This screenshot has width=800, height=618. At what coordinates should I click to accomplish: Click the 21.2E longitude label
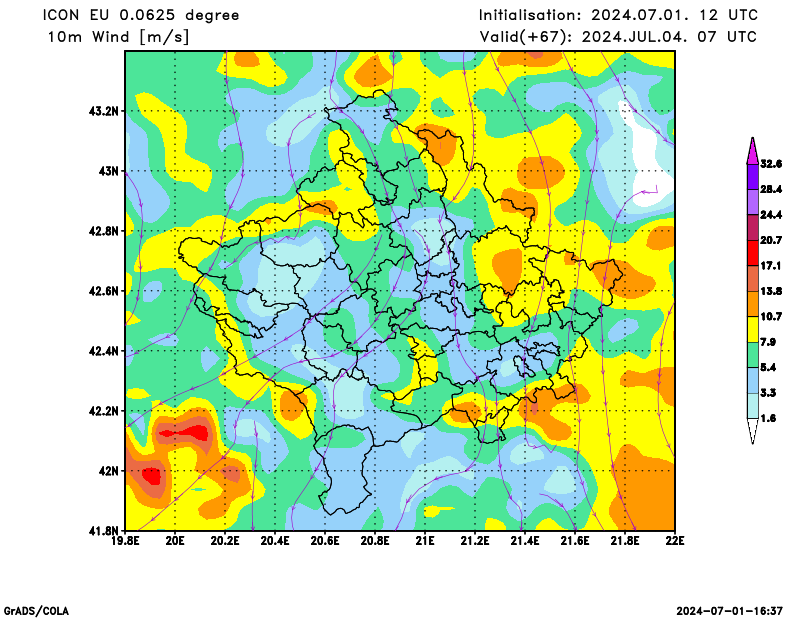pos(475,540)
